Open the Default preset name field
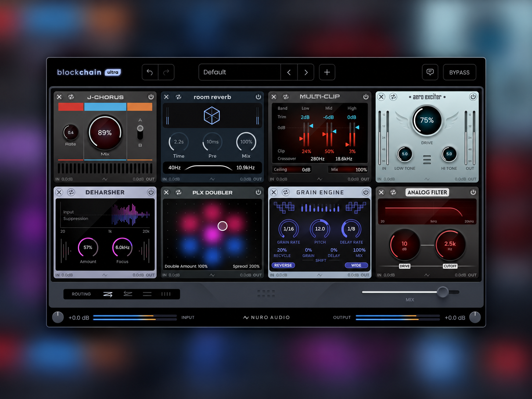Screen dimensions: 532x399 pyautogui.click(x=240, y=72)
